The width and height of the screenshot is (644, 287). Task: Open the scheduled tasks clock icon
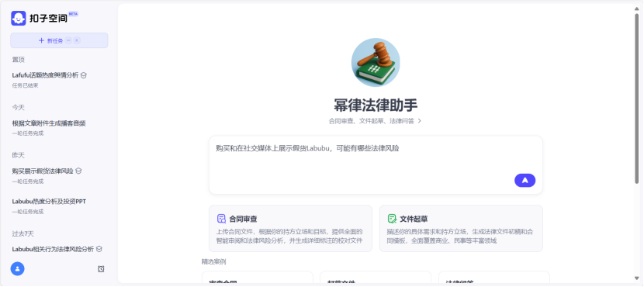click(101, 269)
